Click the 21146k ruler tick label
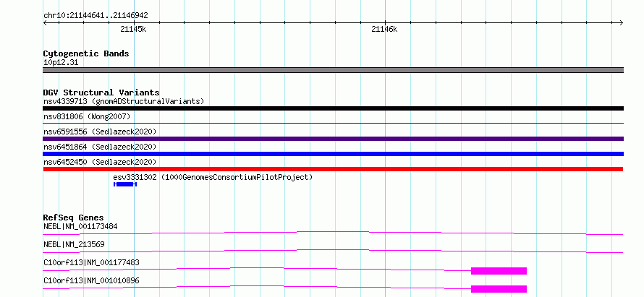Viewport: 644px width, 297px height. pyautogui.click(x=384, y=29)
